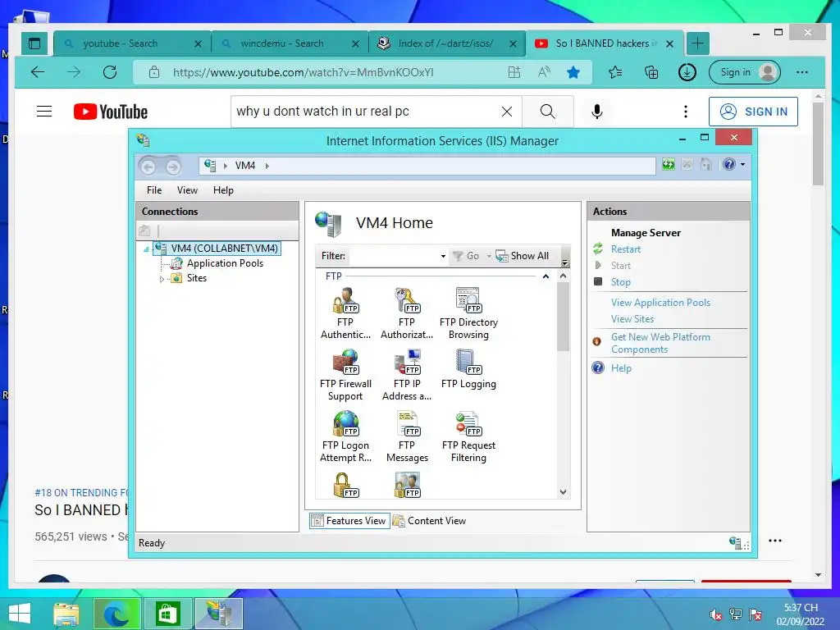
Task: Open the Filter dropdown arrow
Action: [x=443, y=256]
